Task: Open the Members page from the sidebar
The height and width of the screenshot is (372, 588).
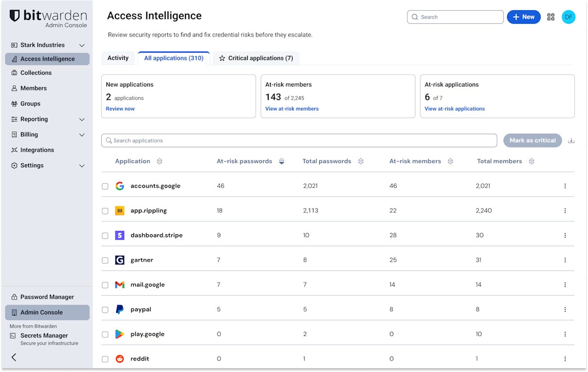Action: pyautogui.click(x=33, y=88)
